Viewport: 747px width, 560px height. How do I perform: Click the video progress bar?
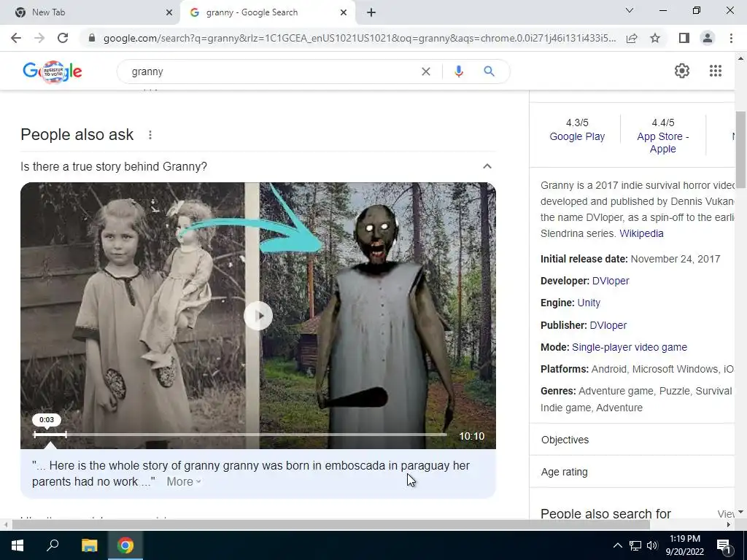tap(241, 435)
